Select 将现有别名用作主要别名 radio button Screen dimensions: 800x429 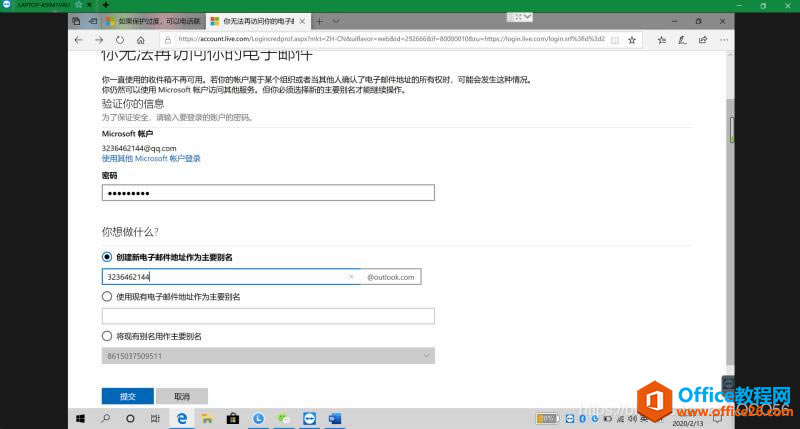(107, 336)
